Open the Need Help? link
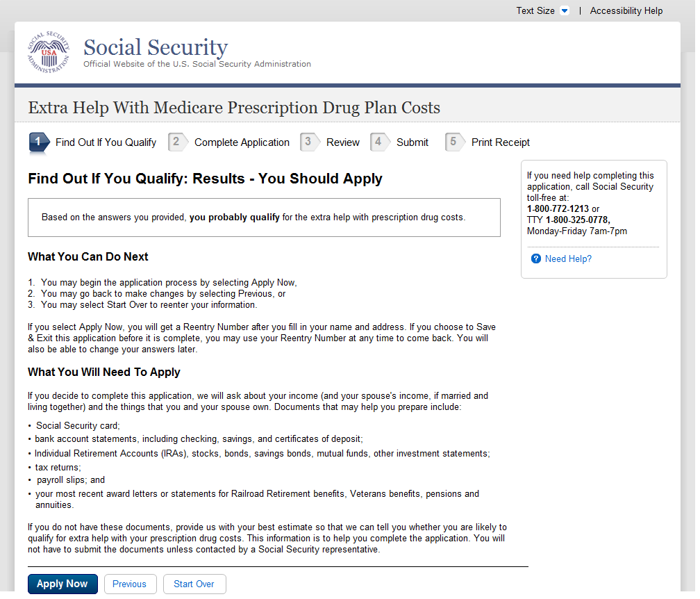Screen dimensions: 700x599 coord(568,259)
